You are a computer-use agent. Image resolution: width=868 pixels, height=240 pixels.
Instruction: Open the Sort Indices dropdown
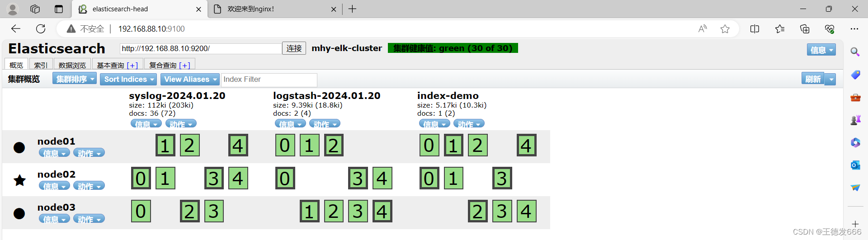[128, 79]
